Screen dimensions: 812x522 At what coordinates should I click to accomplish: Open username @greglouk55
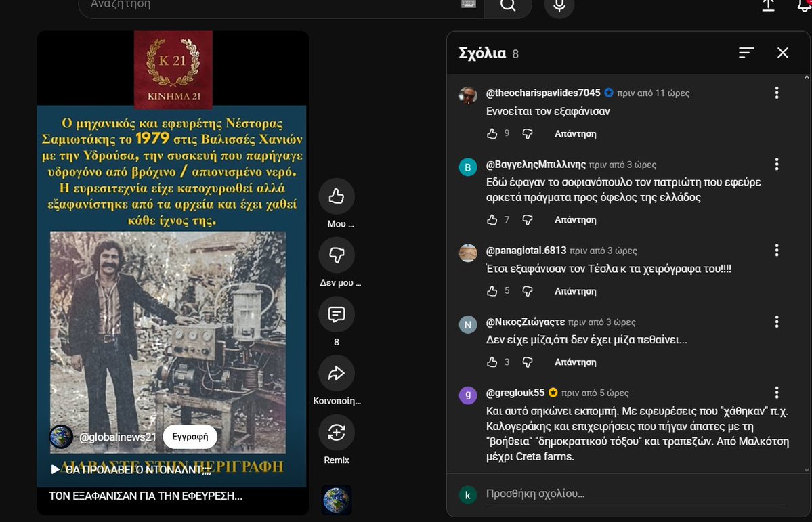515,393
